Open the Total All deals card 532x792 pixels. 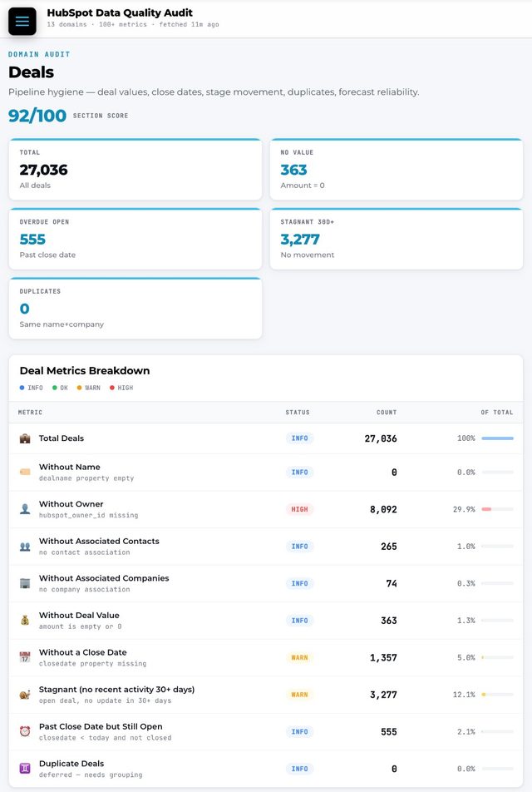click(135, 169)
